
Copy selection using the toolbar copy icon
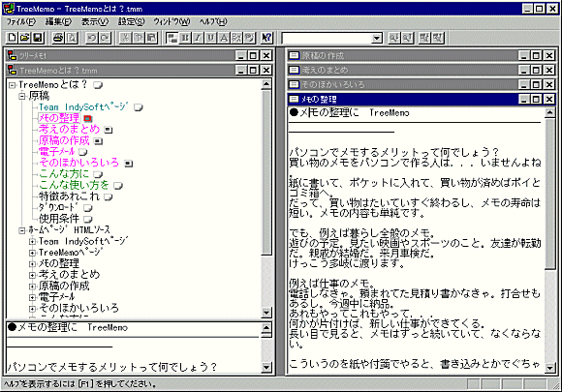pos(139,38)
